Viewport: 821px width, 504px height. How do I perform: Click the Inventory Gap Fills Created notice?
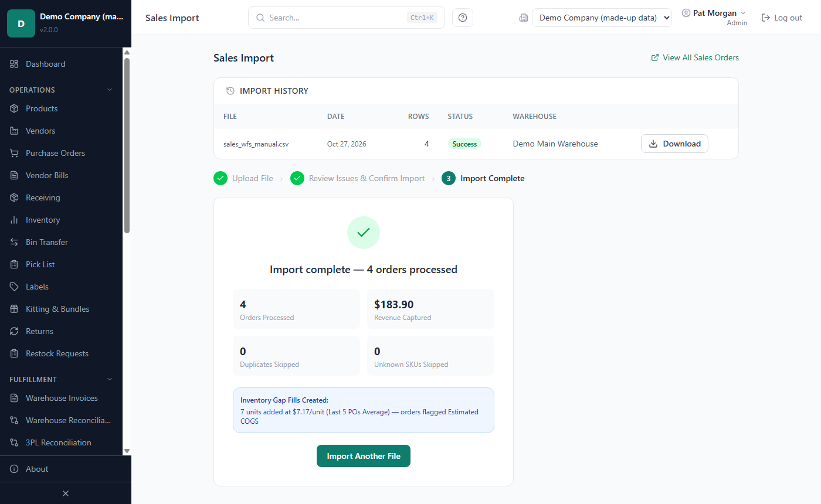[364, 410]
